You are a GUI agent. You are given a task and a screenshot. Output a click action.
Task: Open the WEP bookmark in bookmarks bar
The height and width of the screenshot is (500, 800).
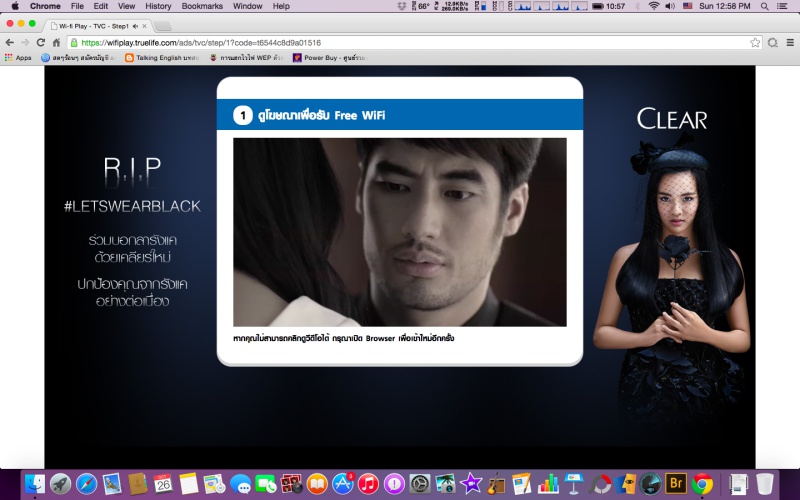point(246,58)
